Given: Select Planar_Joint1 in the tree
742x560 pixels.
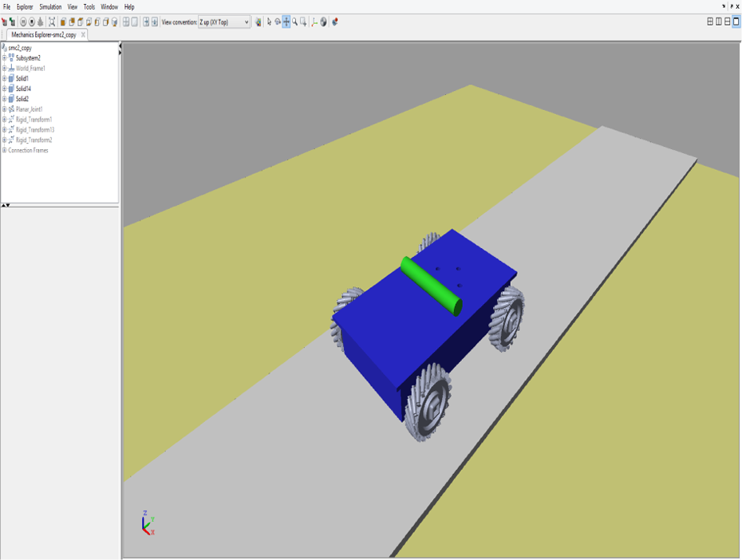Looking at the screenshot, I should coord(30,109).
